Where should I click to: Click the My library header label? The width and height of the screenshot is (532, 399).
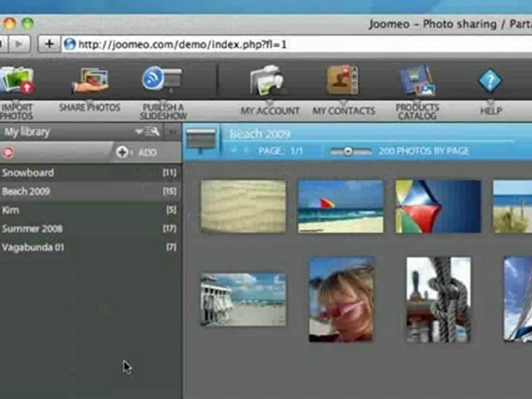27,132
